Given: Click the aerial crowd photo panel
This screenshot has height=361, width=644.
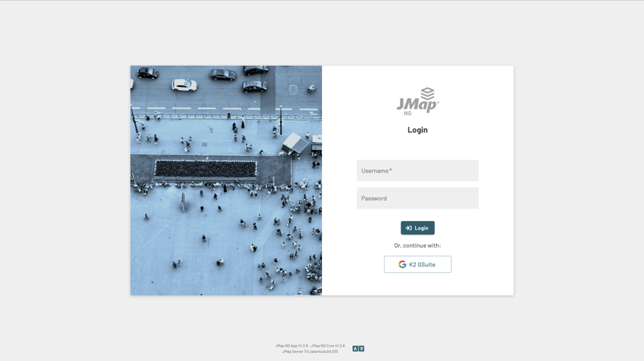Looking at the screenshot, I should click(226, 180).
